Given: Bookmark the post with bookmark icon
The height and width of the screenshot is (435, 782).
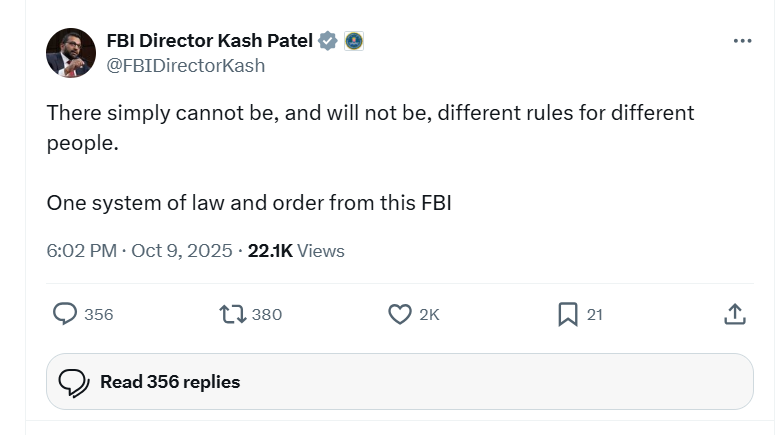Looking at the screenshot, I should click(x=567, y=314).
